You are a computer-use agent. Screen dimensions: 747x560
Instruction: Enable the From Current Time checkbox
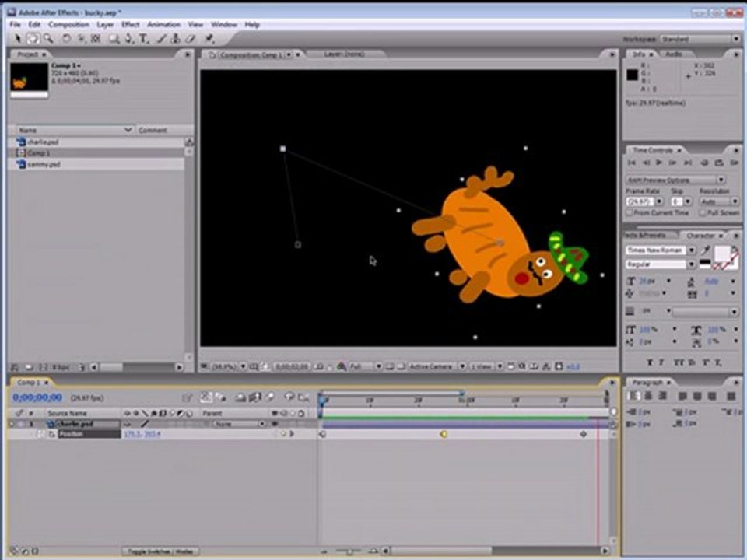pos(630,213)
